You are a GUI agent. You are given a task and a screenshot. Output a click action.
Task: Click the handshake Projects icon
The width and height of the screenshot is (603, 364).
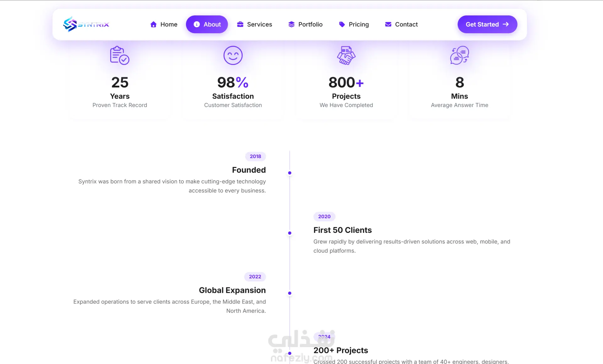click(x=346, y=56)
